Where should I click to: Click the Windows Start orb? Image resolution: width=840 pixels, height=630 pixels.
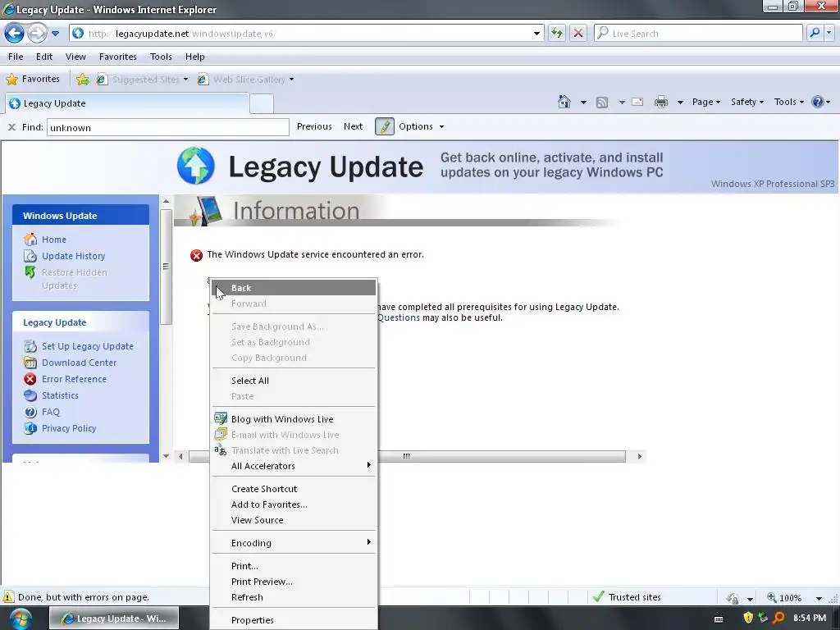(21, 619)
